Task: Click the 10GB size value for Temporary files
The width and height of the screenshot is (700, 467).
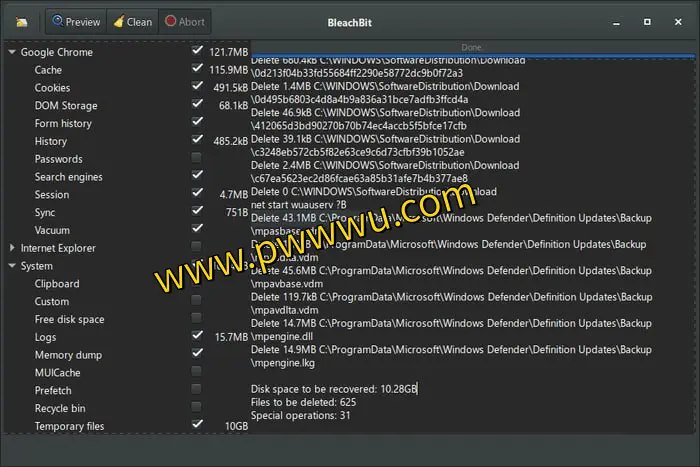Action: pyautogui.click(x=236, y=426)
